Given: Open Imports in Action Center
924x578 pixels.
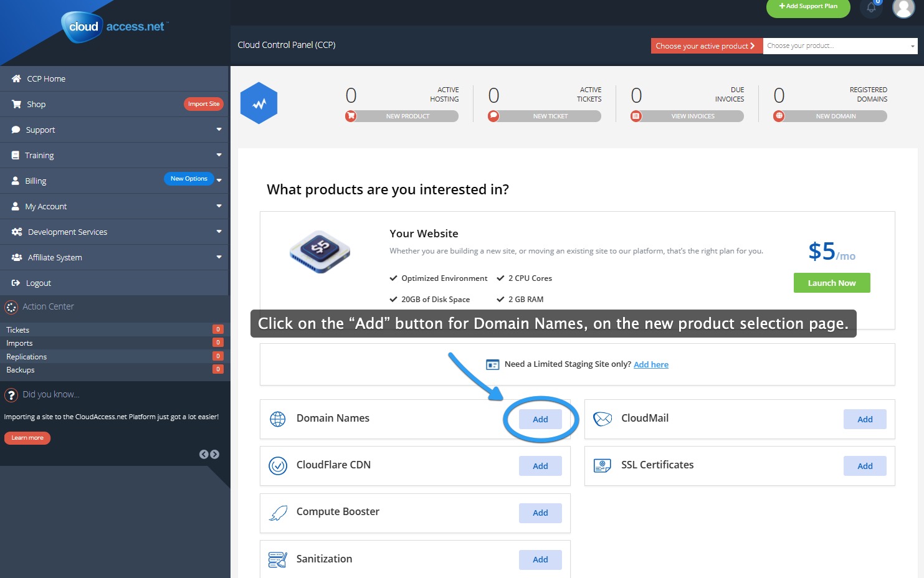Looking at the screenshot, I should coord(114,343).
